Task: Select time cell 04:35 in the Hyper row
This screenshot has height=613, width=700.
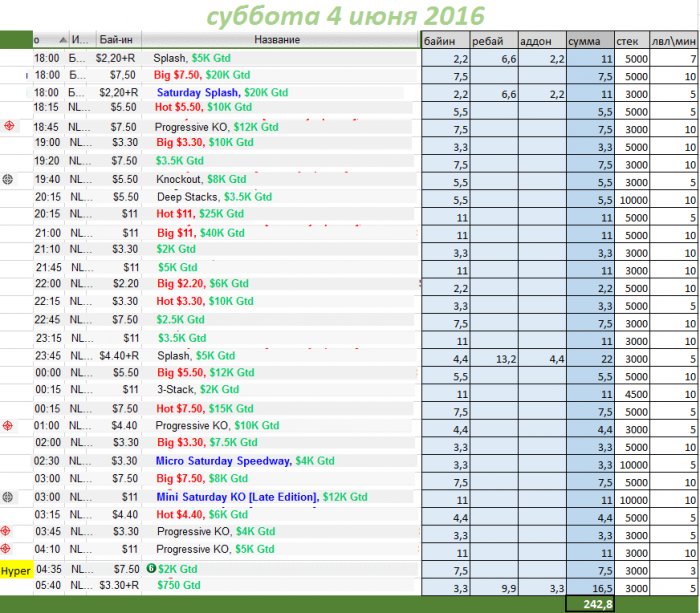Action: [49, 569]
